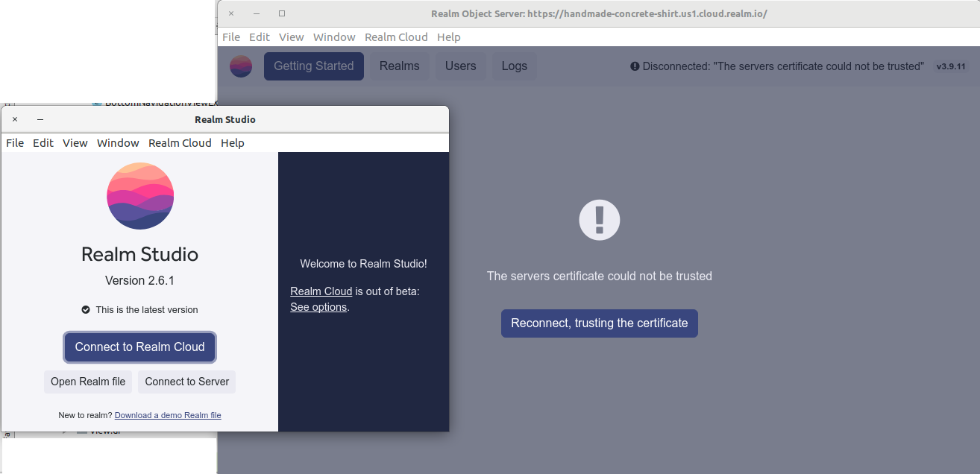Open View menu in Realm Studio window
The height and width of the screenshot is (474, 980).
75,143
